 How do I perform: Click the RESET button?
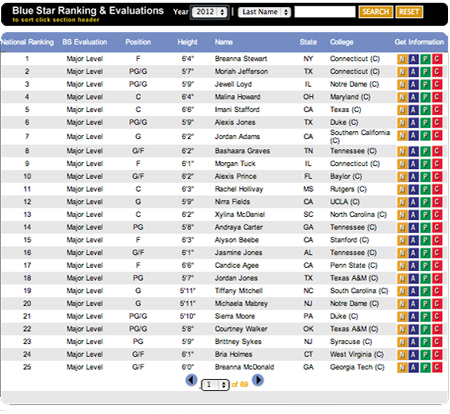click(409, 12)
